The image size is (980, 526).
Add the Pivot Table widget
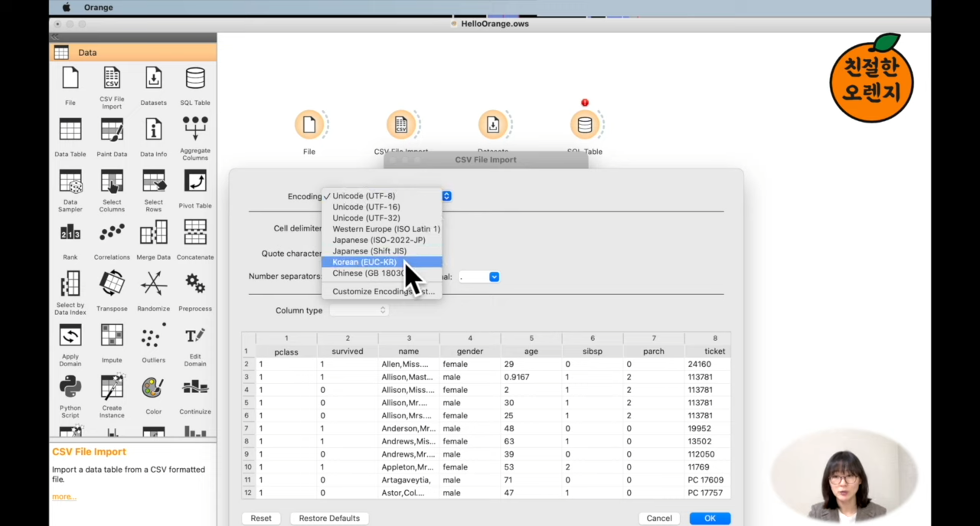[x=195, y=189]
